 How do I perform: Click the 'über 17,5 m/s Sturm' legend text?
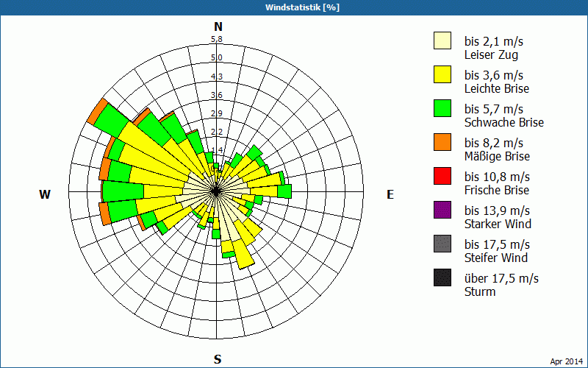click(501, 285)
